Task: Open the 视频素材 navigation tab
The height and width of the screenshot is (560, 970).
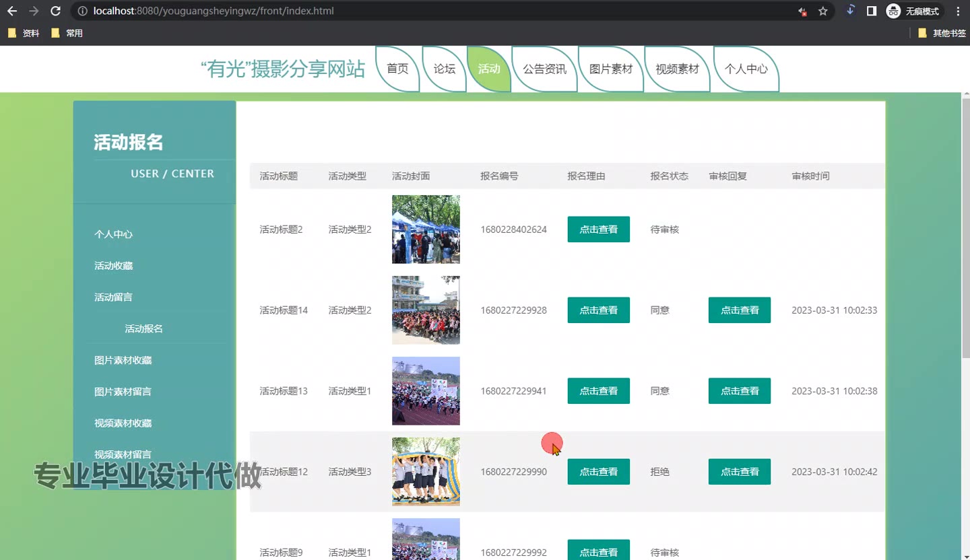Action: [x=677, y=69]
